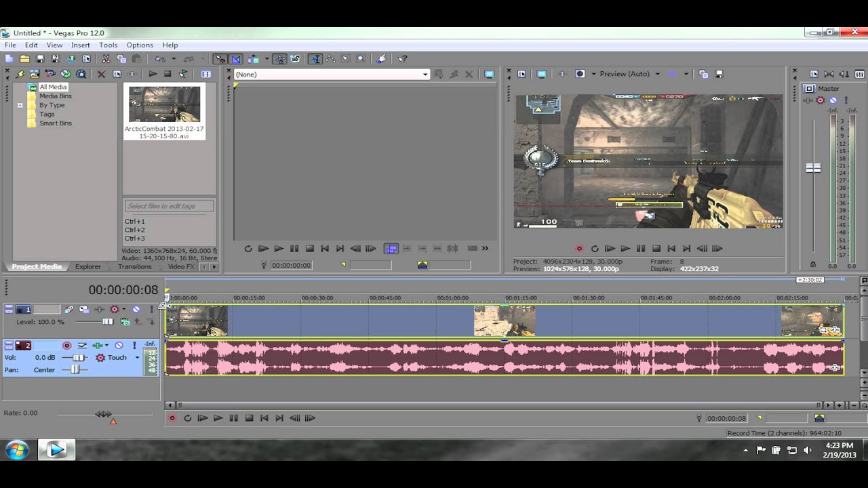Click the New project icon in main toolbar
Screen dimensions: 868x488
click(8, 59)
